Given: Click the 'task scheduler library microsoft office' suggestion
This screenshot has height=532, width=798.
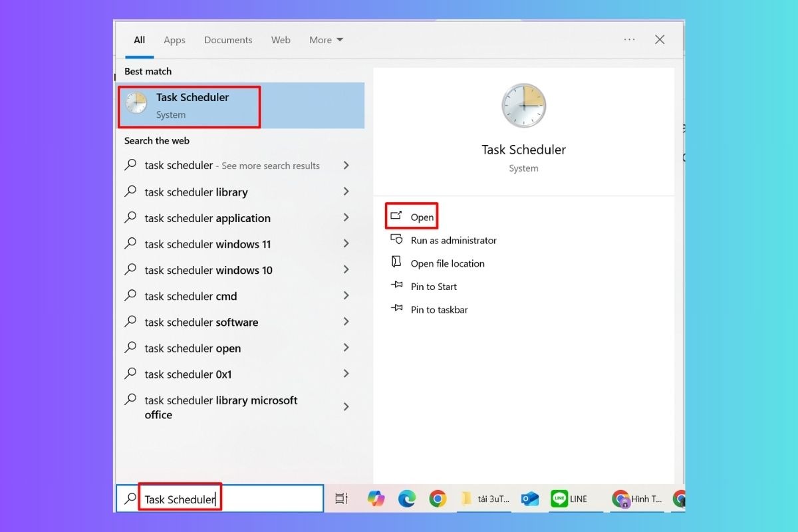Looking at the screenshot, I should click(x=221, y=407).
